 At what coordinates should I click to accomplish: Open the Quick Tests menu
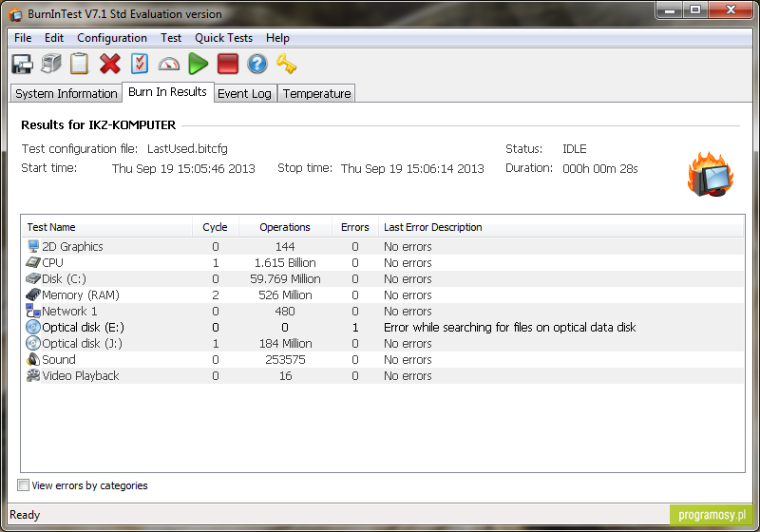(x=223, y=38)
